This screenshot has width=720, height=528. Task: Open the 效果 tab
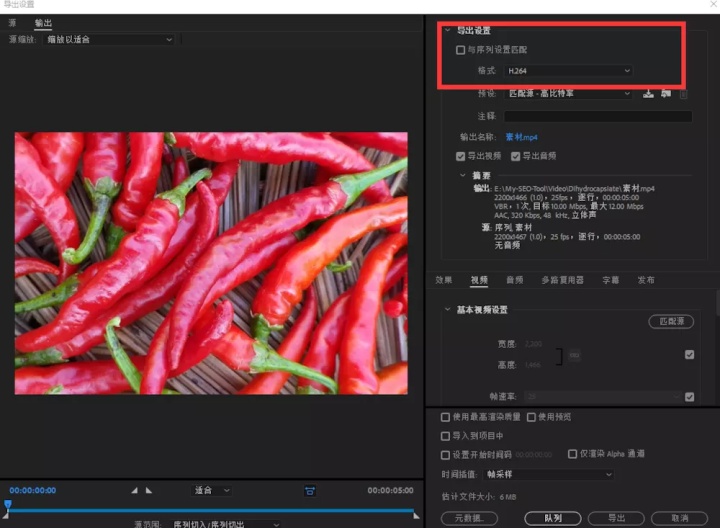coord(444,280)
